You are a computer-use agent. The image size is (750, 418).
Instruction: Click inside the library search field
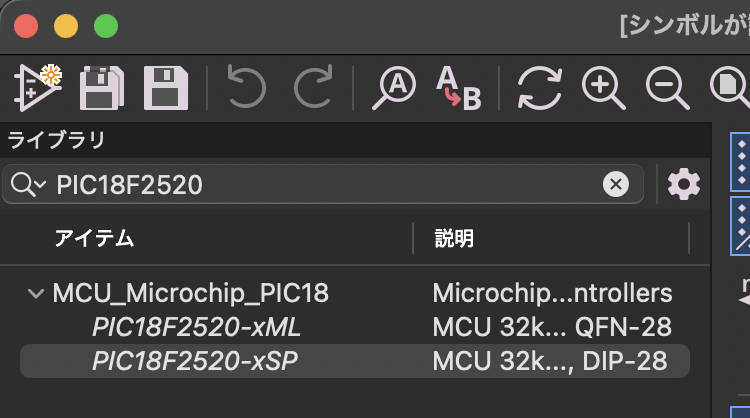coord(323,184)
